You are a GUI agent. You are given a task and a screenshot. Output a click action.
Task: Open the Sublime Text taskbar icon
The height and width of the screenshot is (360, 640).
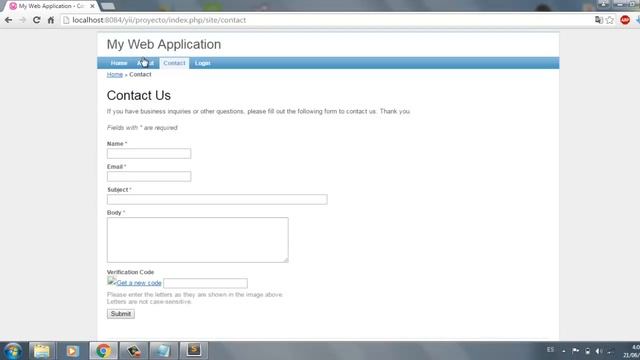[x=194, y=350]
